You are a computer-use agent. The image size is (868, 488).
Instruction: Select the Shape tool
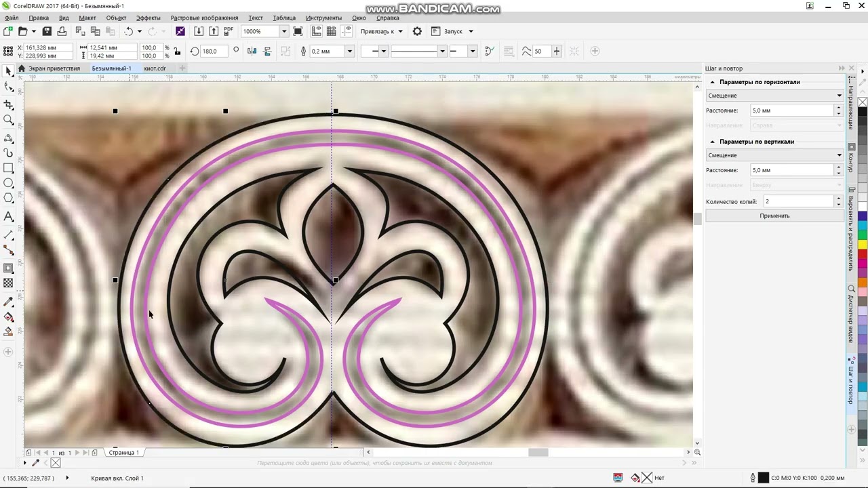tap(8, 87)
